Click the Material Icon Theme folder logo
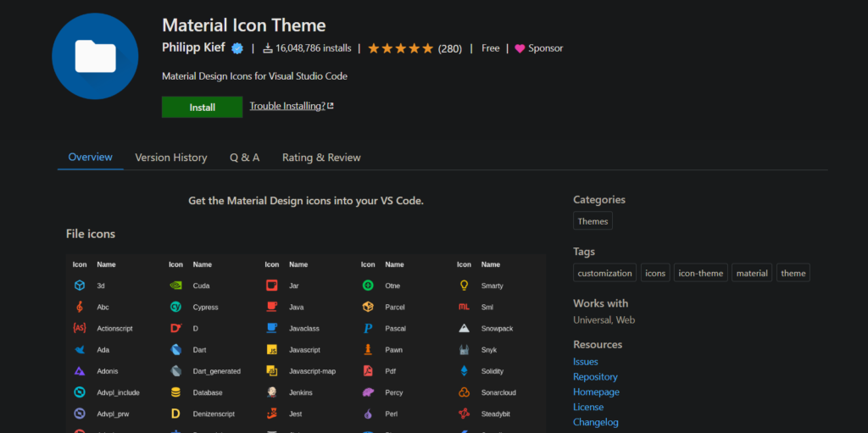The height and width of the screenshot is (433, 868). (x=95, y=57)
